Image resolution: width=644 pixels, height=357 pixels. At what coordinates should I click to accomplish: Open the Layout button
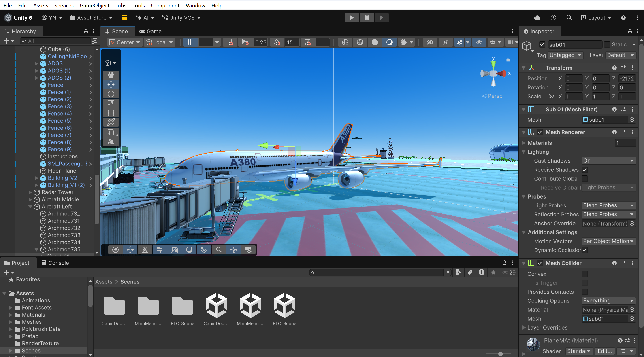596,18
